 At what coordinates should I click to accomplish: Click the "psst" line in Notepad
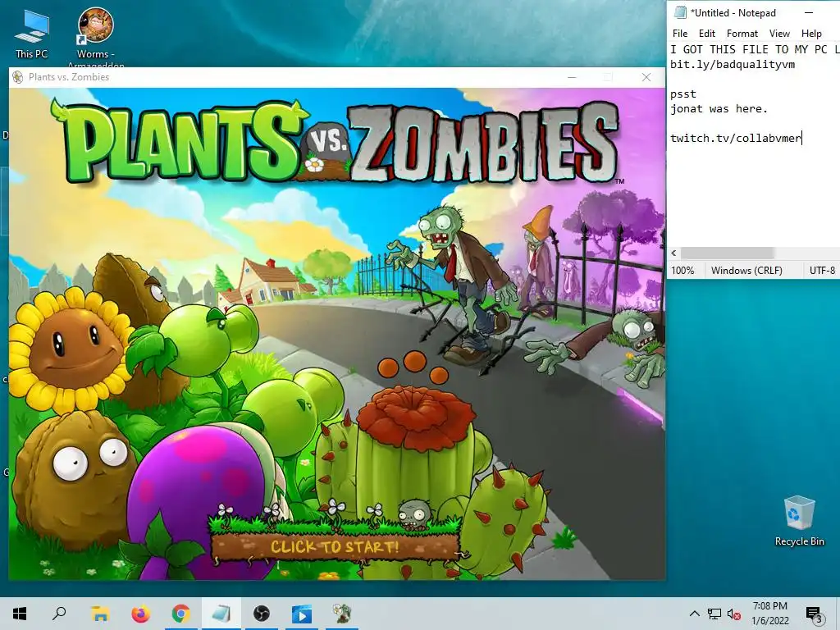coord(683,94)
